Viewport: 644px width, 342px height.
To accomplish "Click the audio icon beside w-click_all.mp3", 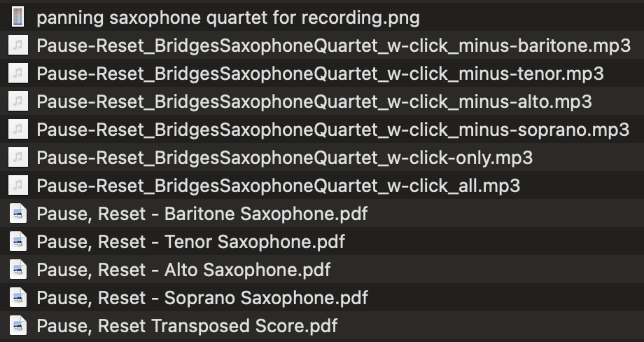I will pos(18,186).
